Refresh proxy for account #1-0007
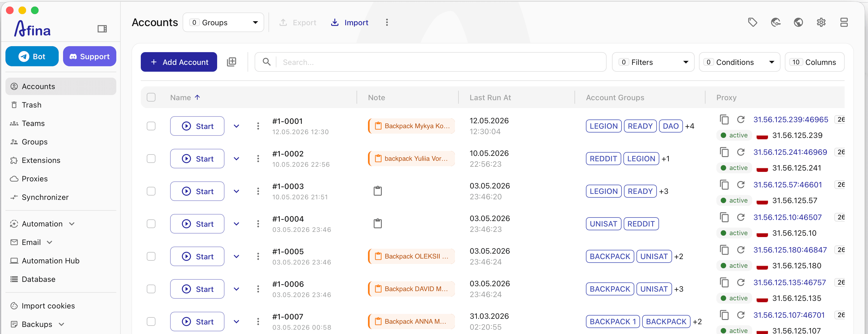Viewport: 868px width, 334px height. coord(741,315)
